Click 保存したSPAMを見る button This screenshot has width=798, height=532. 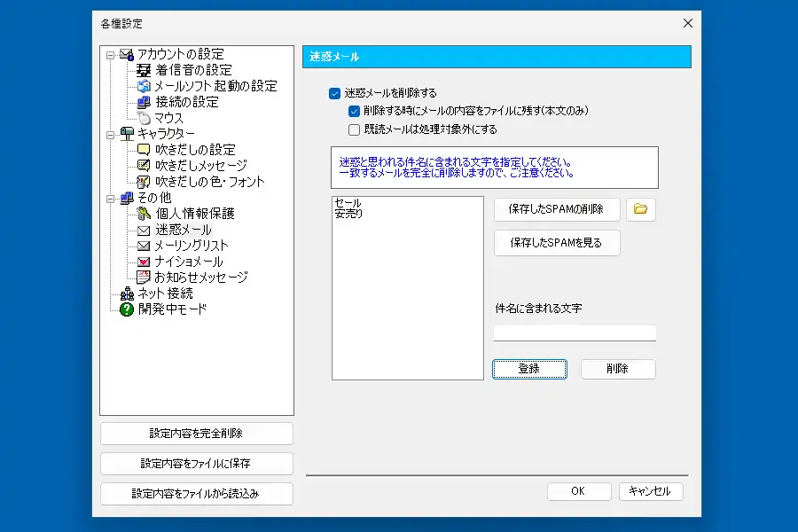pos(557,243)
